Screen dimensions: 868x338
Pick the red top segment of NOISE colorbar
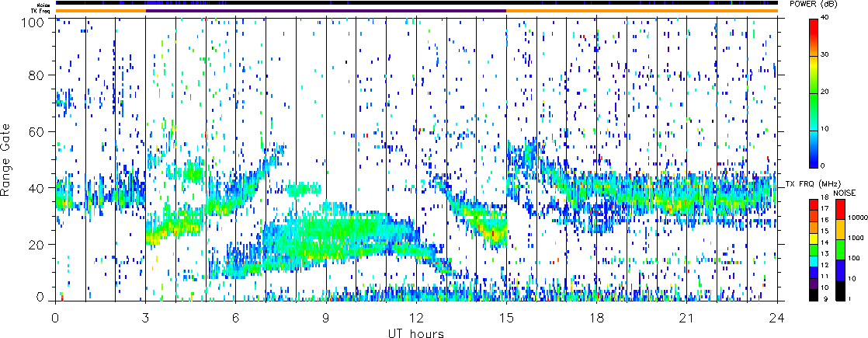(840, 209)
